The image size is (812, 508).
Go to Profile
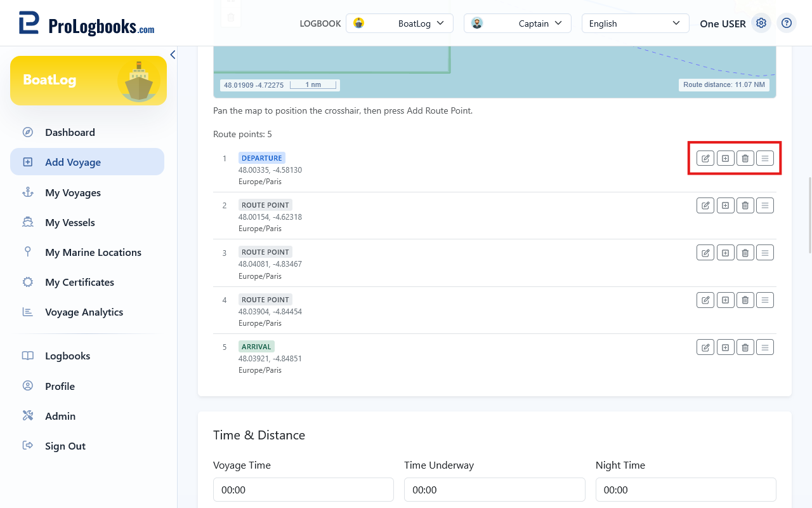point(87,386)
